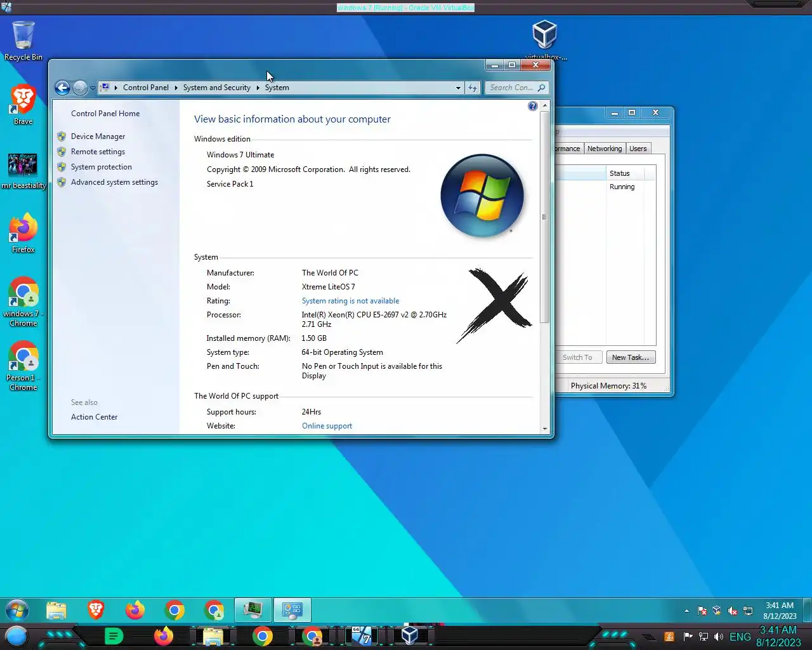This screenshot has width=812, height=650.
Task: Click New Task... button in Task Manager
Action: pyautogui.click(x=631, y=357)
